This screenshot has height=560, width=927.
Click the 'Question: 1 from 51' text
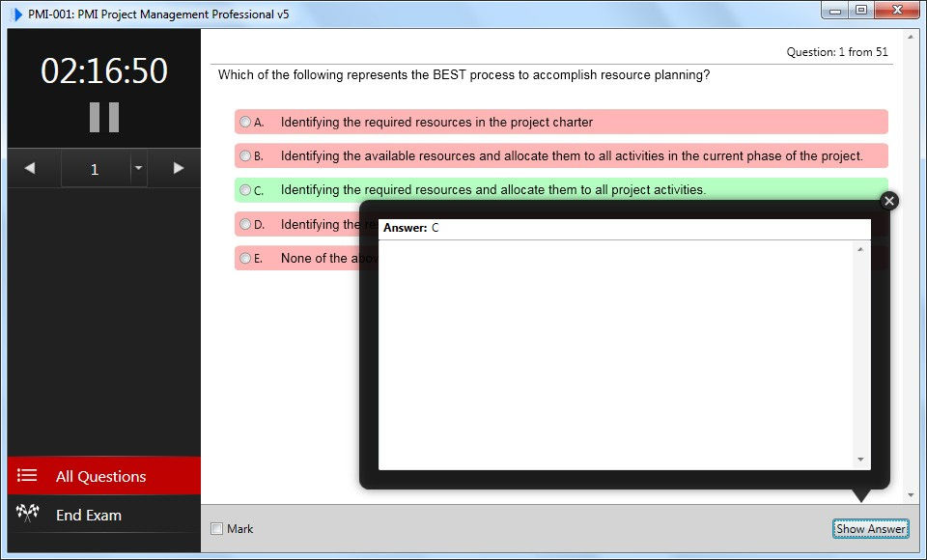[x=837, y=52]
